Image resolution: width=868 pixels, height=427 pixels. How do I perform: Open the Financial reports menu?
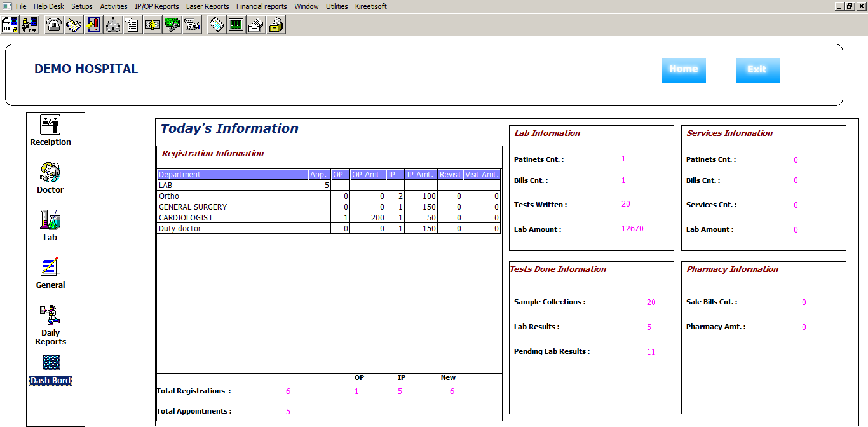[x=261, y=6]
